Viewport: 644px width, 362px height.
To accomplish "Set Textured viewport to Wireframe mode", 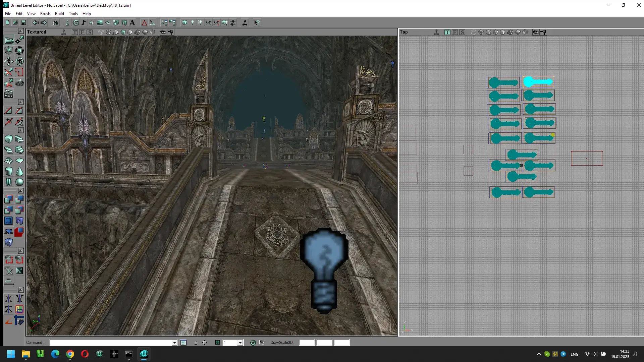I will [x=101, y=32].
